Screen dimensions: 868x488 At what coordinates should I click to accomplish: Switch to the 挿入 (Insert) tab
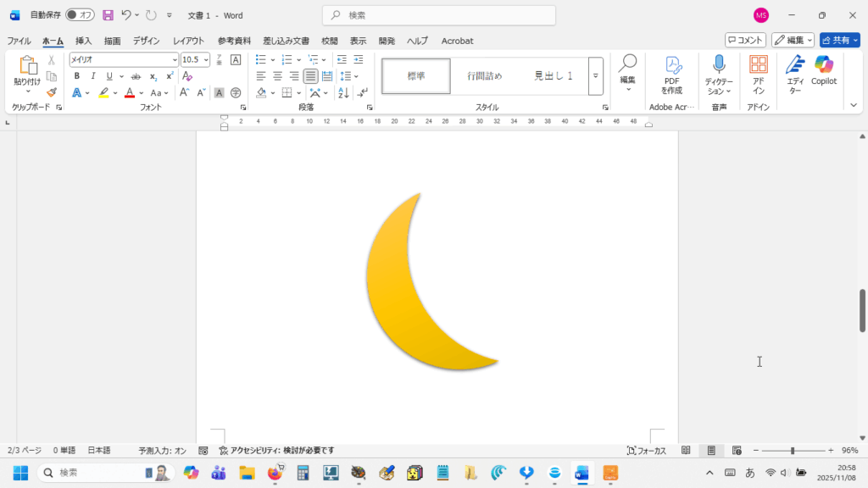pyautogui.click(x=83, y=41)
